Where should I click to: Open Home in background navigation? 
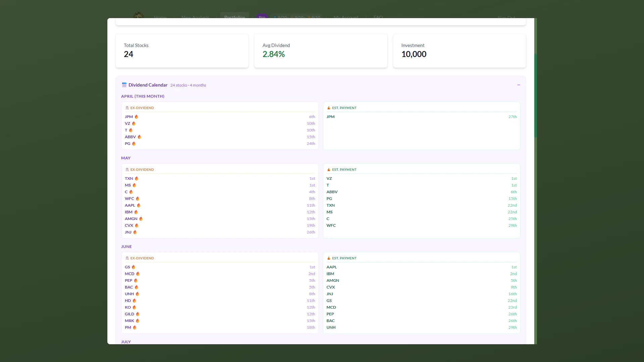(x=160, y=17)
